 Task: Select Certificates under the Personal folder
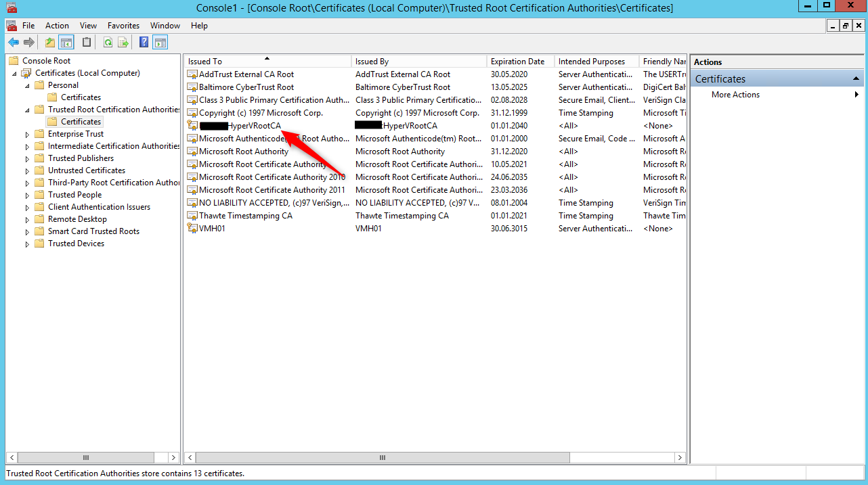[81, 97]
